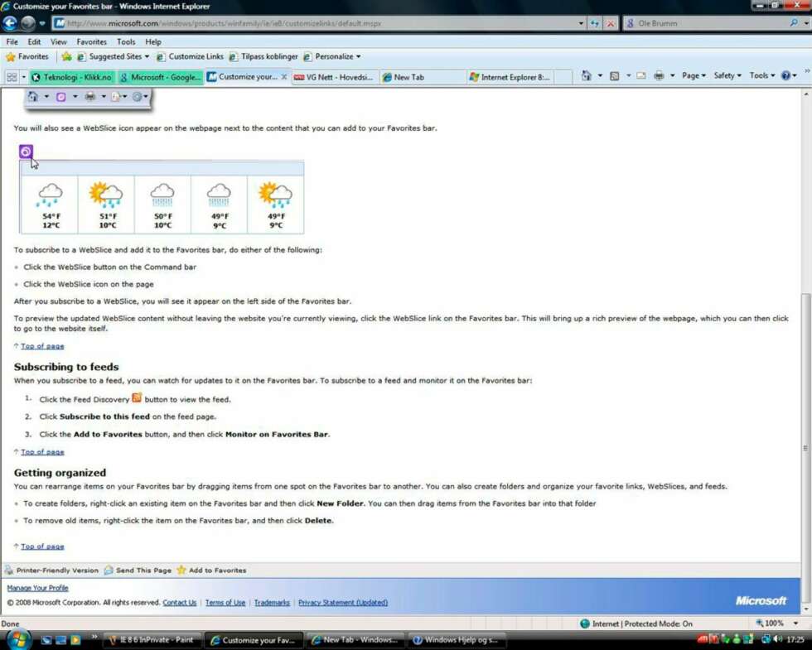Viewport: 812px width, 650px height.
Task: Click the Quick Tabs grid icon
Action: pos(12,77)
